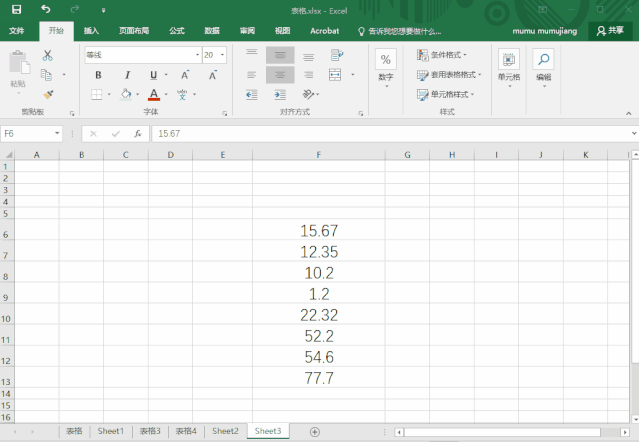The width and height of the screenshot is (639, 442).
Task: Click Decrease Indent icon
Action: click(x=251, y=95)
